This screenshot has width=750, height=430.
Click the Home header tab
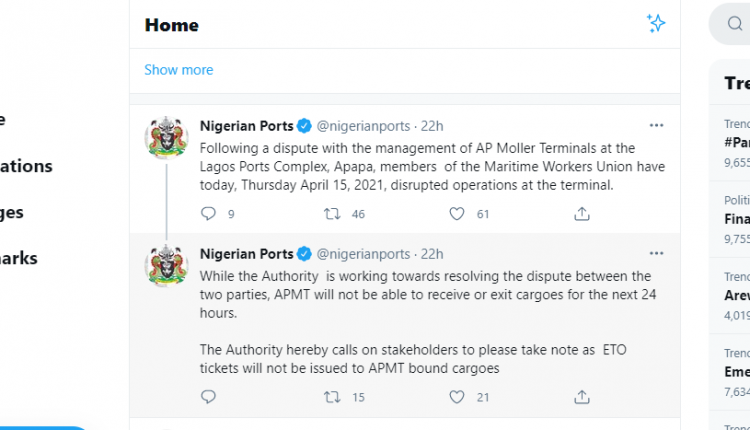pyautogui.click(x=171, y=25)
